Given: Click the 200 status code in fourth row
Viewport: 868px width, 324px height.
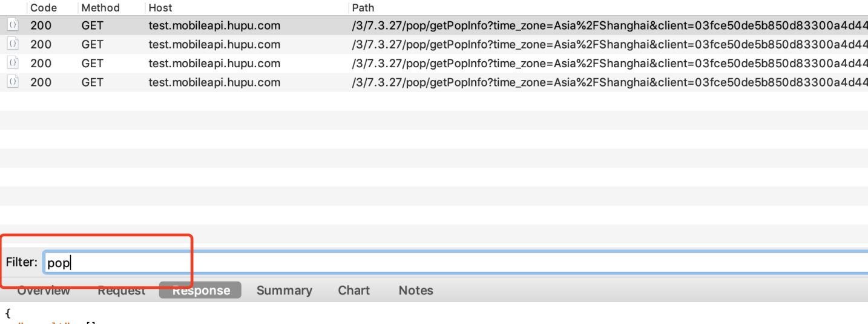Looking at the screenshot, I should click(41, 82).
